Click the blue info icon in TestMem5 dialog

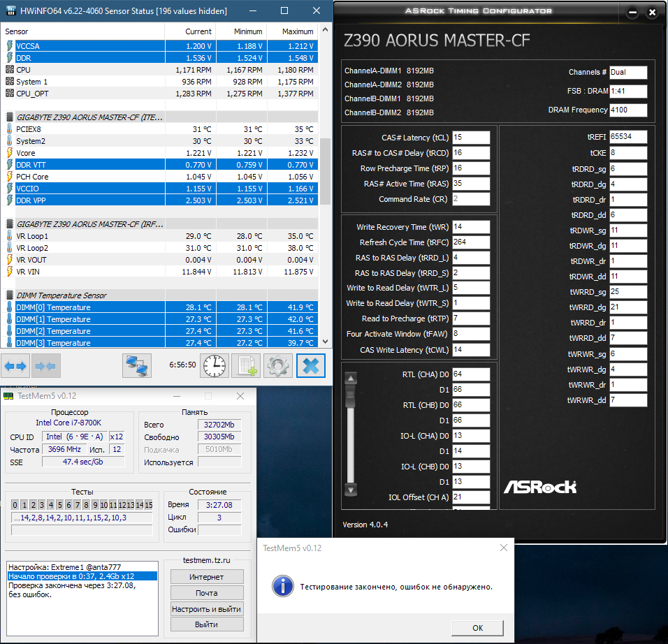pos(283,586)
